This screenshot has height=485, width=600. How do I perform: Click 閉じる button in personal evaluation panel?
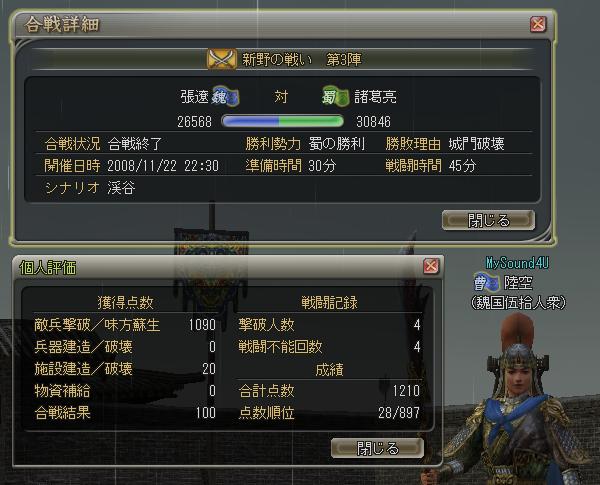(377, 448)
